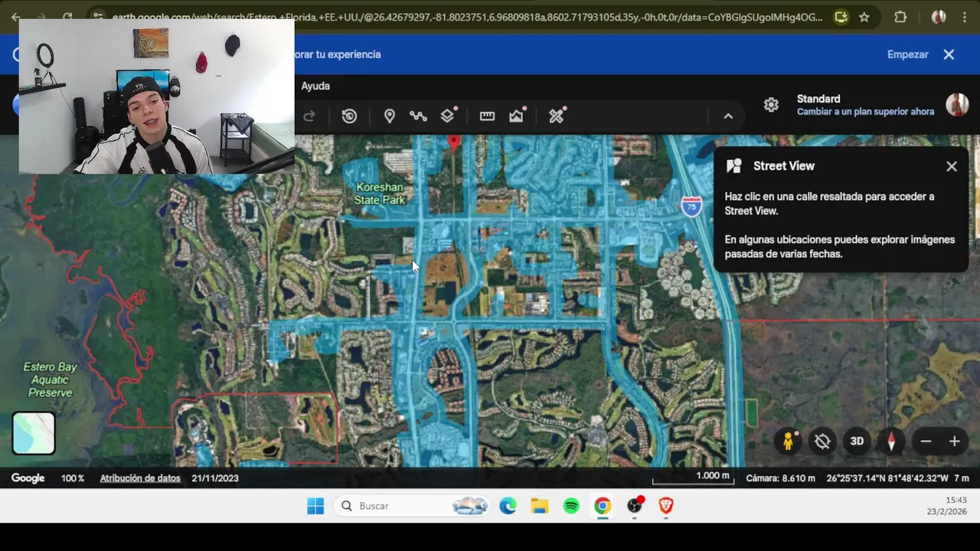This screenshot has height=551, width=980.
Task: Open Atribución de datos link
Action: pos(140,478)
